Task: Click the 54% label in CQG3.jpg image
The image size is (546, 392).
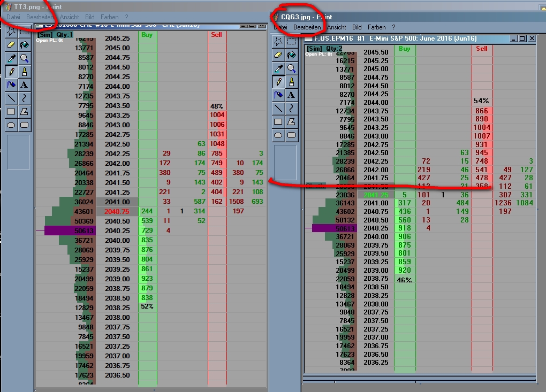Action: point(481,101)
